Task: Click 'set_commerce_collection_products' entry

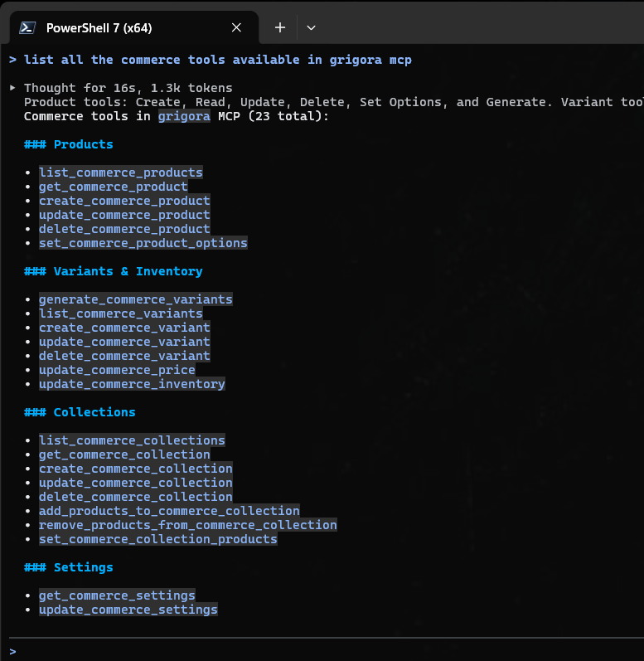Action: pos(158,539)
